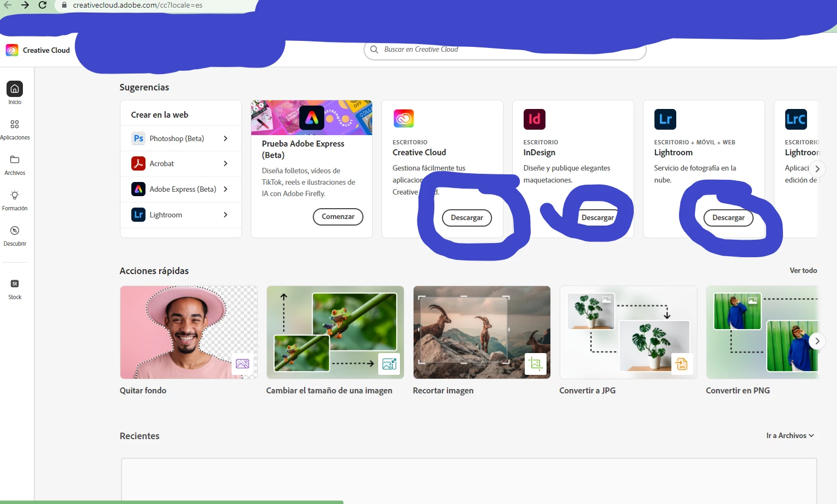Open the Descubrir compass icon

tap(15, 230)
